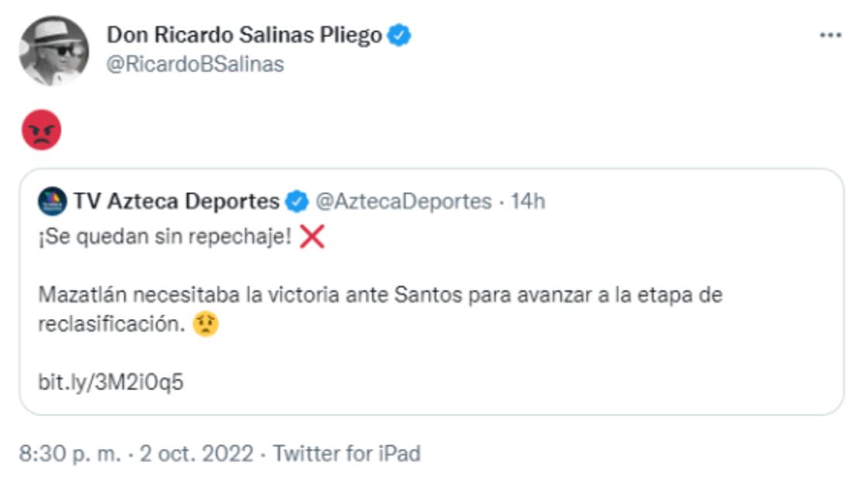The image size is (868, 480).
Task: Click the 8:30 p. m. · 2 oct. 2022 timestamp
Action: coord(136,454)
